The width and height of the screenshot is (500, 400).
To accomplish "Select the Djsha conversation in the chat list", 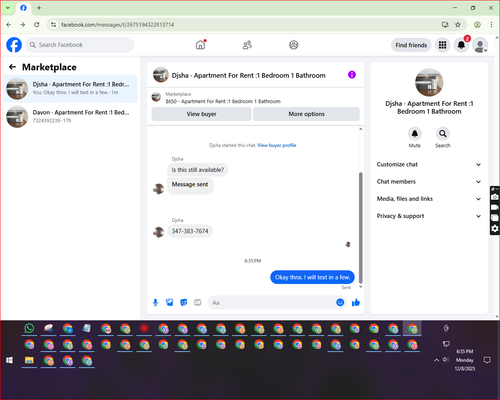I will tap(71, 88).
